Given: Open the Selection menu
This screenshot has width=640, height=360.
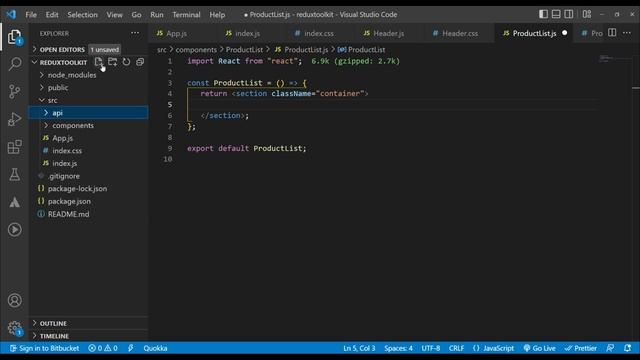Looking at the screenshot, I should [82, 15].
